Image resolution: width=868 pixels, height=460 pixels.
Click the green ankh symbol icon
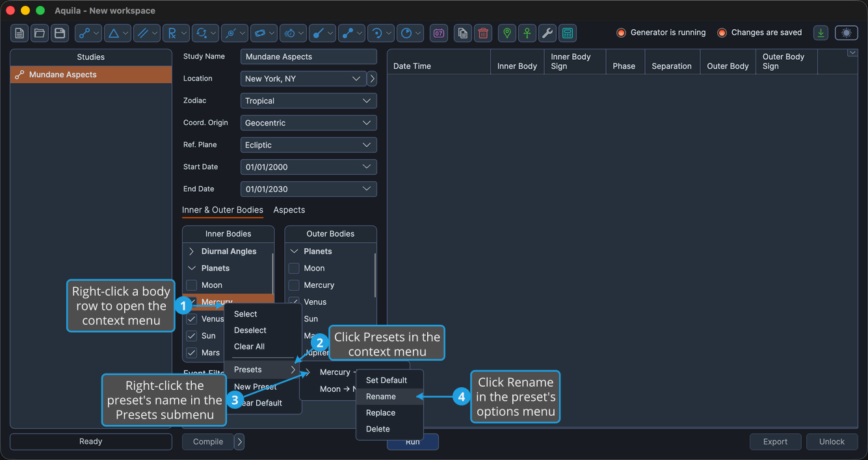click(x=527, y=33)
